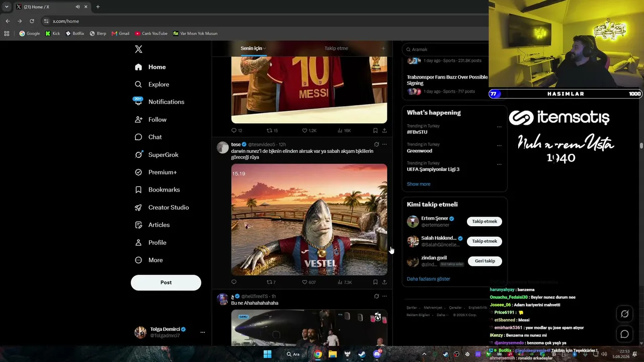Mute the Home / X browser tab audio
644x362 pixels.
point(77,7)
